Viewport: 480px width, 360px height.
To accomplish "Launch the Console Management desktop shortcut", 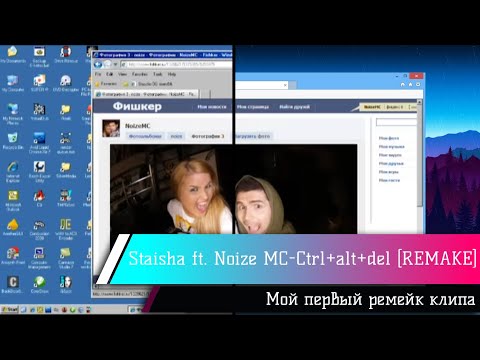I will click(39, 258).
